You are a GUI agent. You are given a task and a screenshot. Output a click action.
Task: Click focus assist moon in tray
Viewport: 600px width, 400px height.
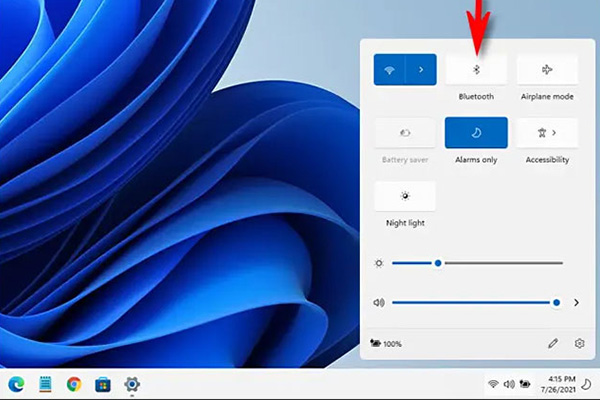[586, 384]
